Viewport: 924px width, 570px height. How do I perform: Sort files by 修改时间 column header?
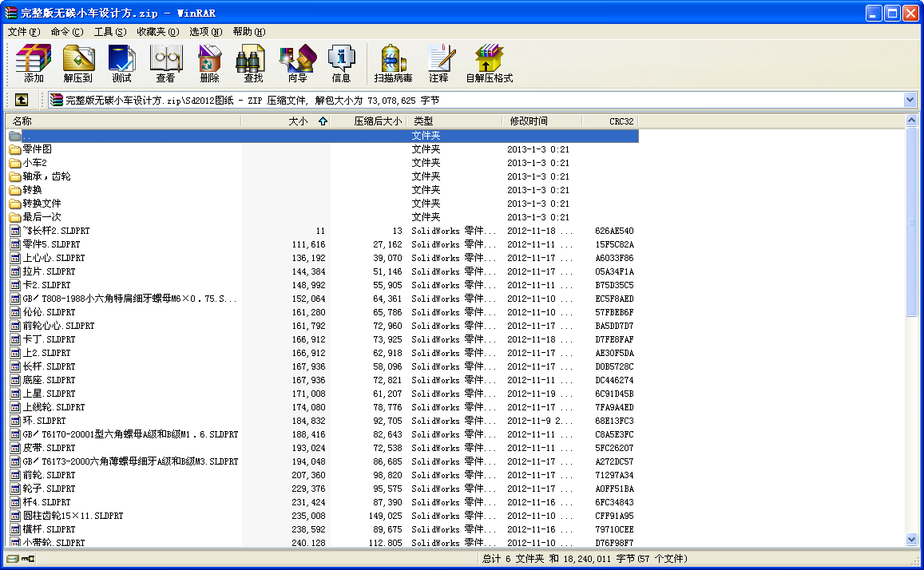543,121
